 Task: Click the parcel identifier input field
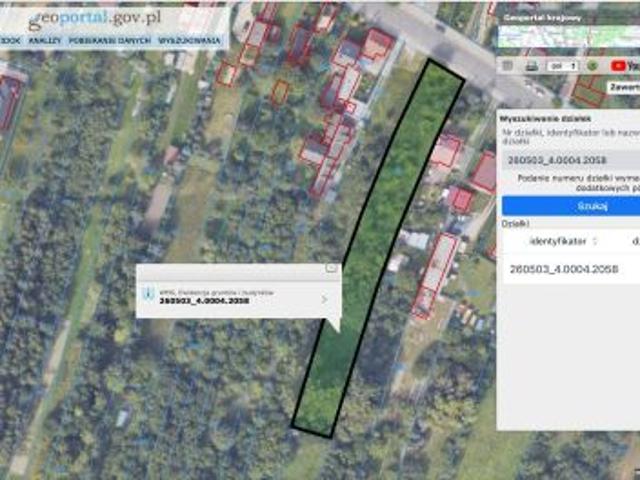click(571, 160)
